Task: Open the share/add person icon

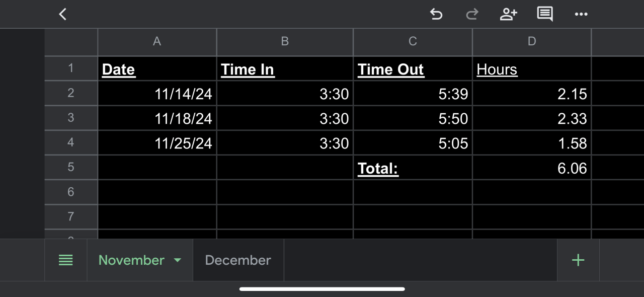Action: (508, 14)
